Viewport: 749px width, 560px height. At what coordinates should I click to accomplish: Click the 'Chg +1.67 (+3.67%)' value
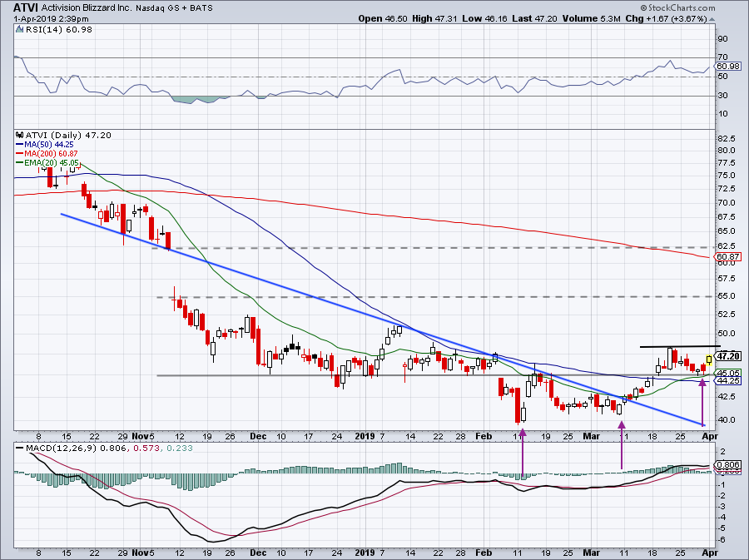(666, 18)
